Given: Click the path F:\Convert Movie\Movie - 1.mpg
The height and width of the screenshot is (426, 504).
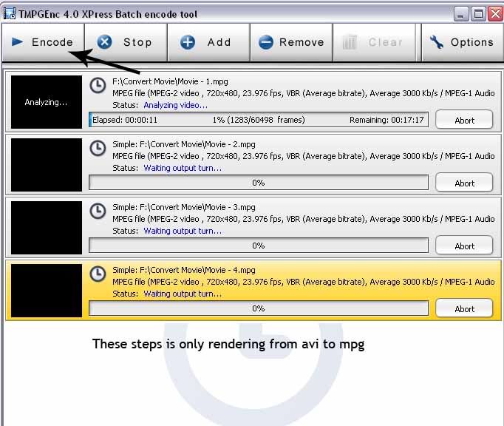Looking at the screenshot, I should click(x=170, y=81).
